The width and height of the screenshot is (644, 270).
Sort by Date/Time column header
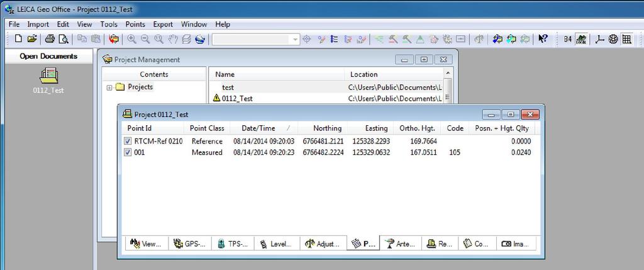[264, 128]
